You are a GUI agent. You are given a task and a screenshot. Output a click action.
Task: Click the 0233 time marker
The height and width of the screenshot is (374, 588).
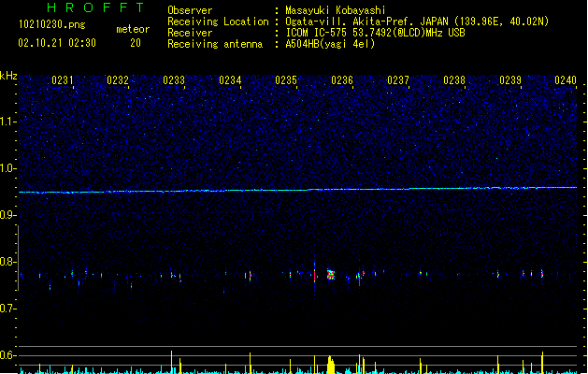click(174, 80)
